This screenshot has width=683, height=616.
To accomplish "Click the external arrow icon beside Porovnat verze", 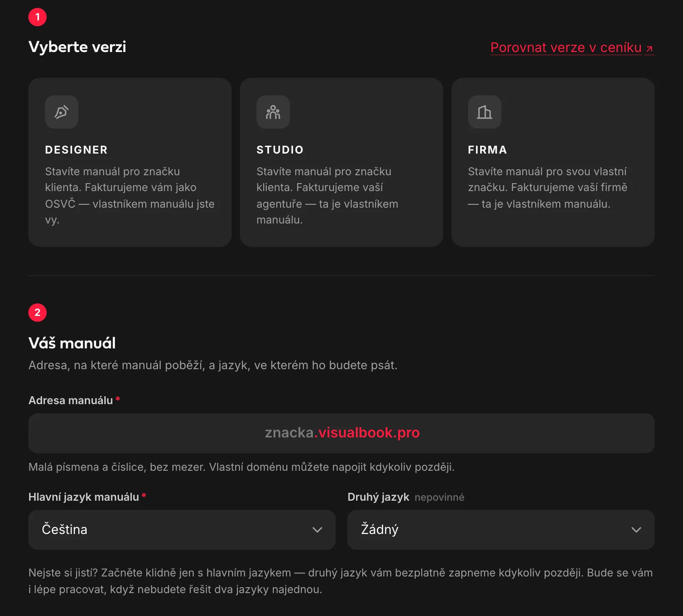I will 649,49.
